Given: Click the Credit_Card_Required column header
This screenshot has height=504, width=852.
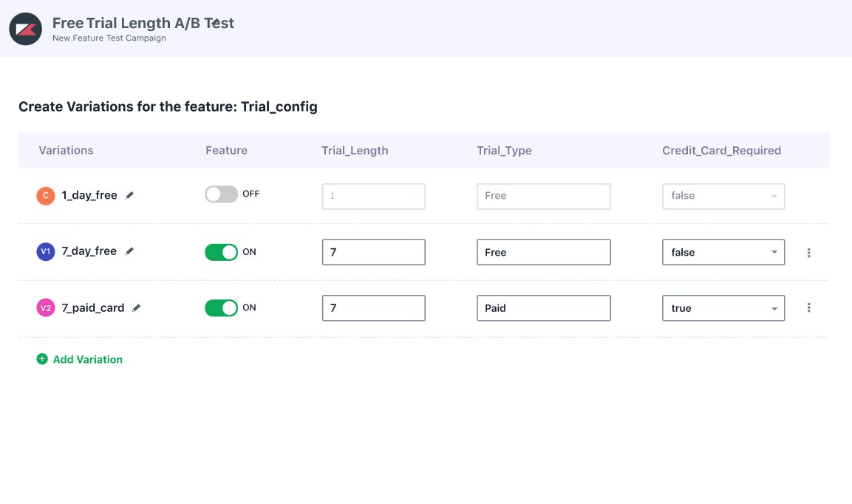Looking at the screenshot, I should 722,151.
